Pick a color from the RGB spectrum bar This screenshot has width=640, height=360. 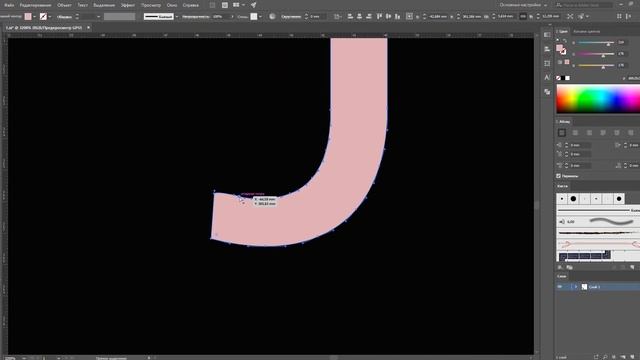point(598,98)
